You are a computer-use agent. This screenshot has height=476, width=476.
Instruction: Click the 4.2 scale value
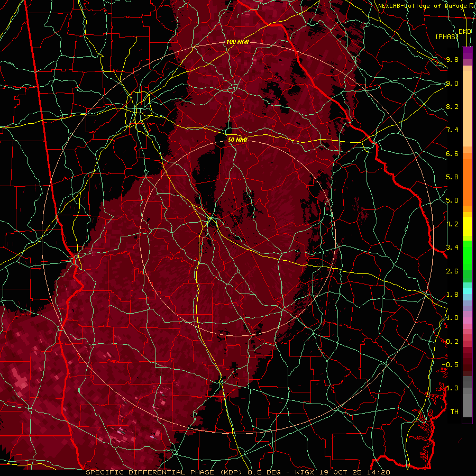(x=452, y=224)
